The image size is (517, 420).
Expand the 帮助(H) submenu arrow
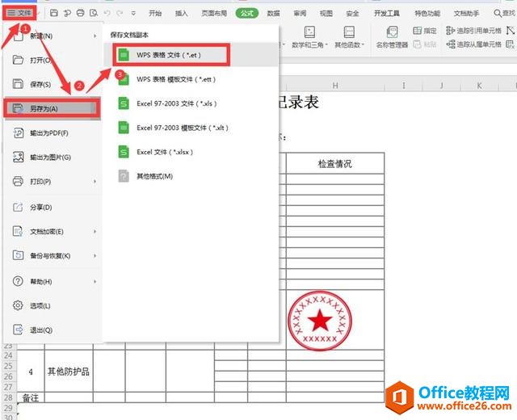click(95, 282)
